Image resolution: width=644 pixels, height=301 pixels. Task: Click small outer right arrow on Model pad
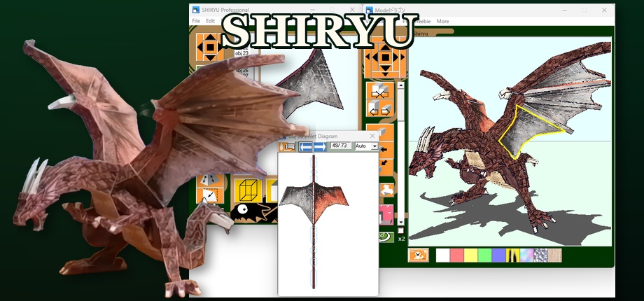click(402, 57)
